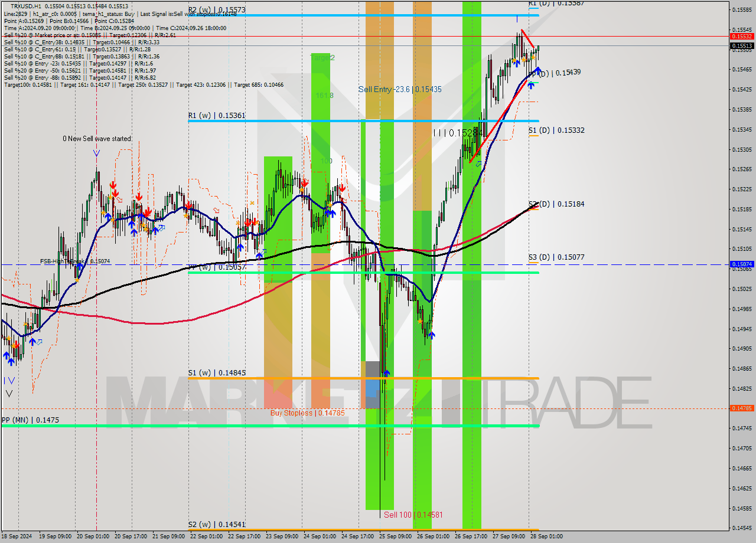This screenshot has width=756, height=543.
Task: Click the '18 Sep 2024' date label
Action: click(x=17, y=537)
